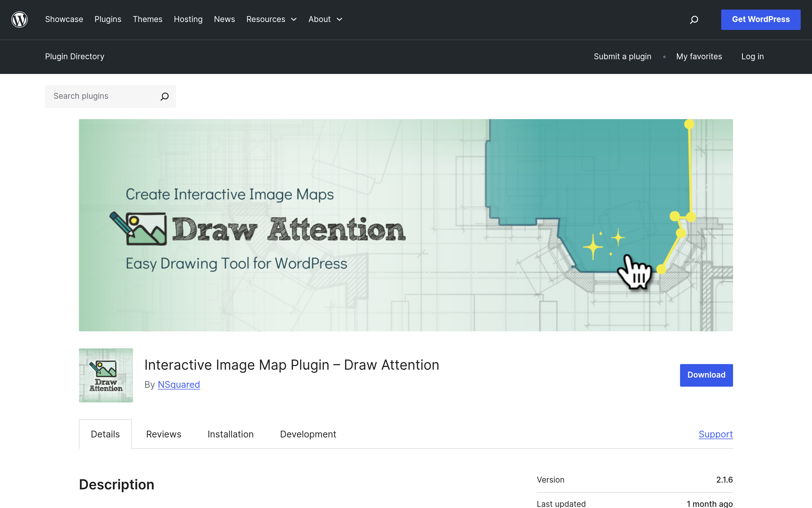812x508 pixels.
Task: Click the Log in link
Action: (753, 56)
